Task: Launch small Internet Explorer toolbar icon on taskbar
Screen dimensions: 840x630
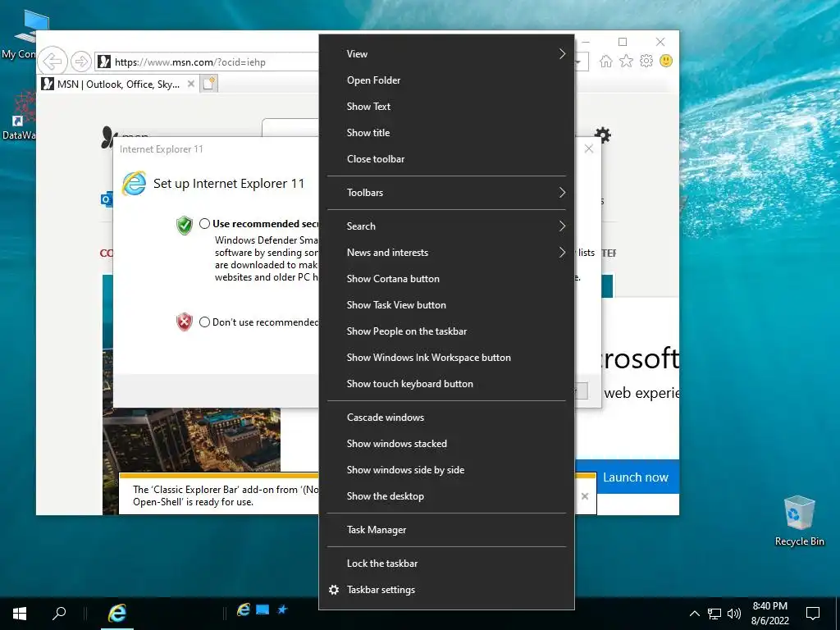Action: tap(244, 609)
